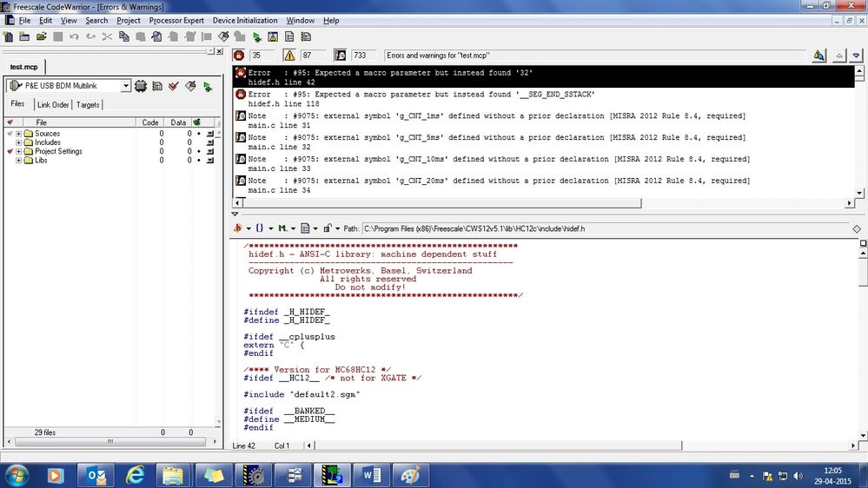Expand the Includes folder
868x488 pixels.
pyautogui.click(x=19, y=142)
